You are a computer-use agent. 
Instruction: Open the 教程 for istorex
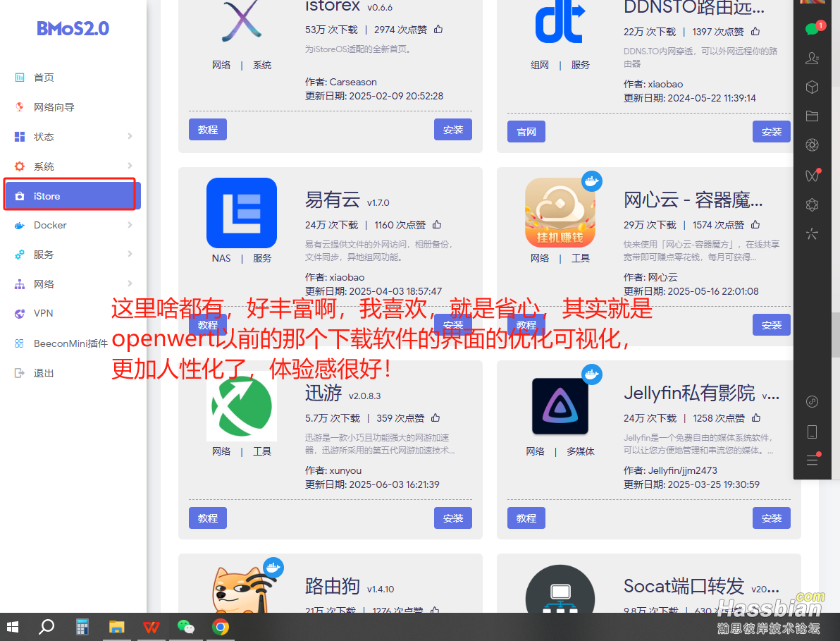(x=208, y=130)
